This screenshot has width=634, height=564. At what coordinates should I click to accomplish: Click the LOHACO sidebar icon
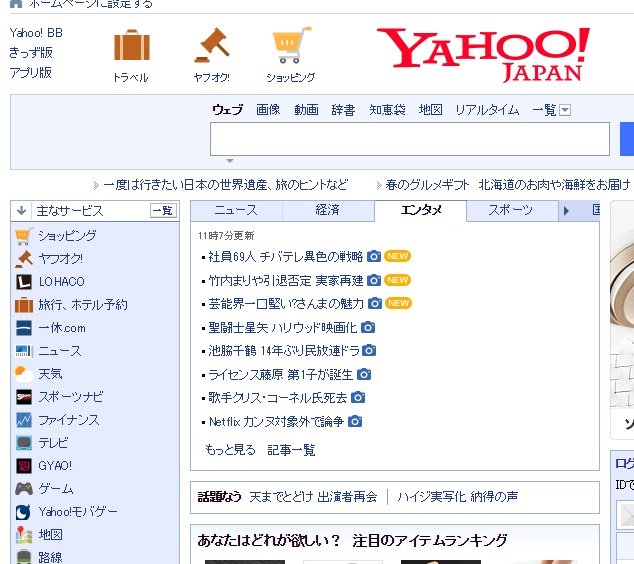[23, 282]
